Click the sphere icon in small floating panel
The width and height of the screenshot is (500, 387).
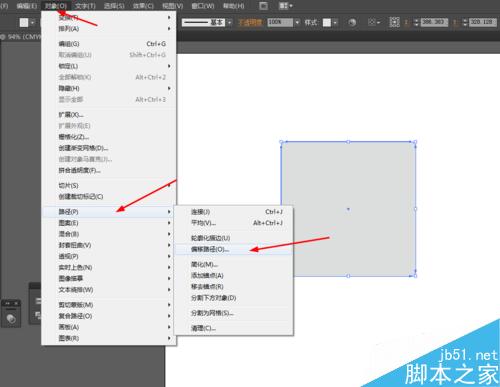(x=11, y=319)
